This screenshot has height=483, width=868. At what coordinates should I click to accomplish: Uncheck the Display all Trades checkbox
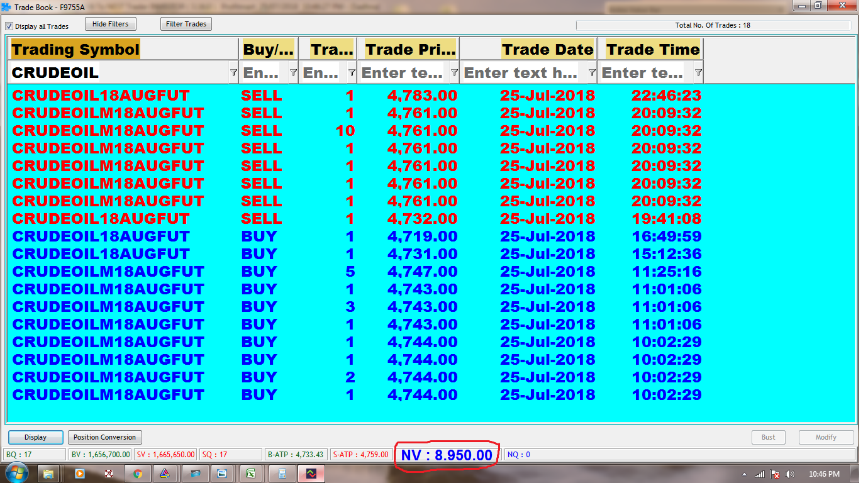coord(9,26)
